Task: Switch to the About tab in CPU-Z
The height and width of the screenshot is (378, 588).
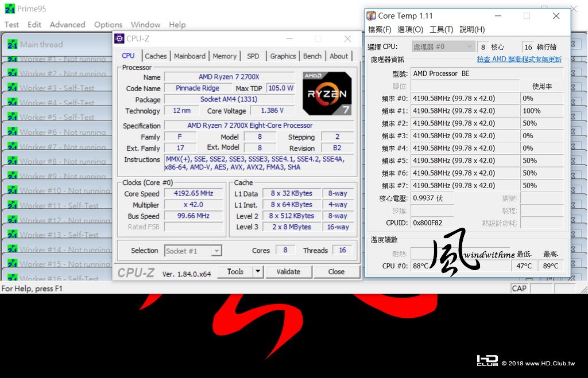Action: pos(339,56)
